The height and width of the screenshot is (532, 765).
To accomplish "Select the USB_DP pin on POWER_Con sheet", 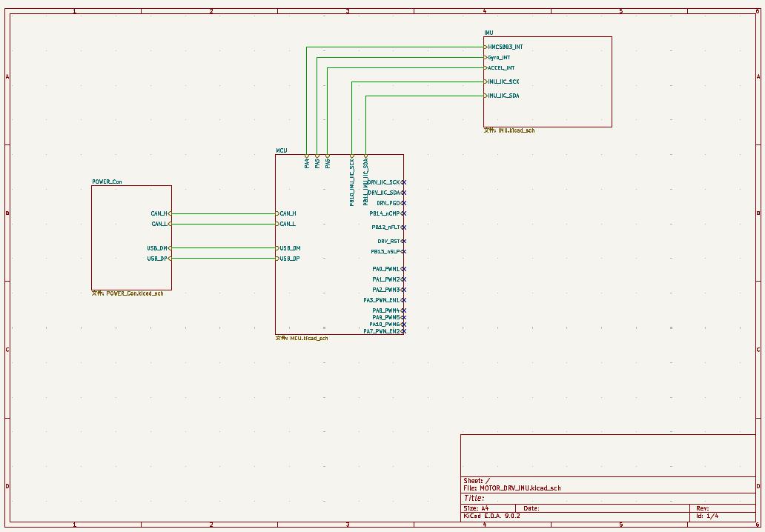I will pos(158,259).
